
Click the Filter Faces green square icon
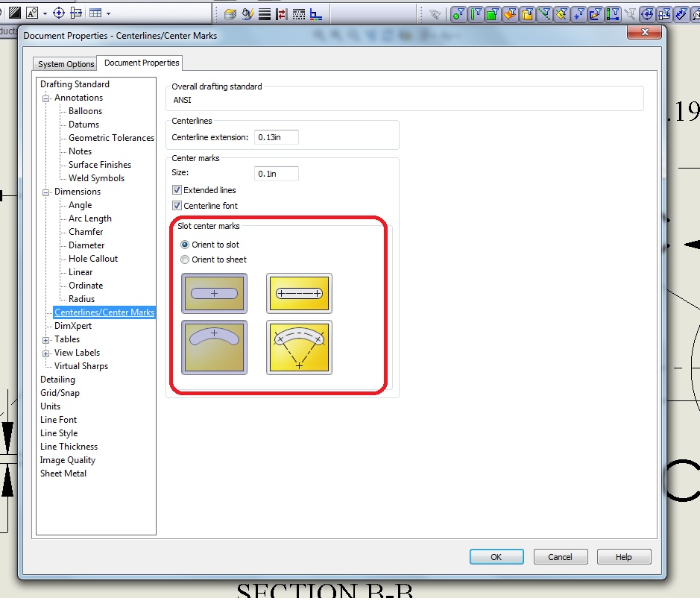pyautogui.click(x=493, y=14)
